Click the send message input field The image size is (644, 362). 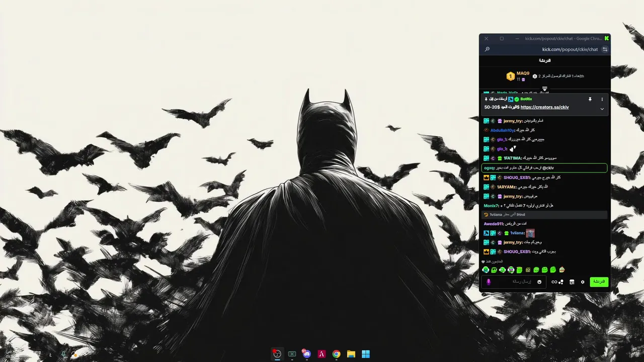(x=513, y=282)
